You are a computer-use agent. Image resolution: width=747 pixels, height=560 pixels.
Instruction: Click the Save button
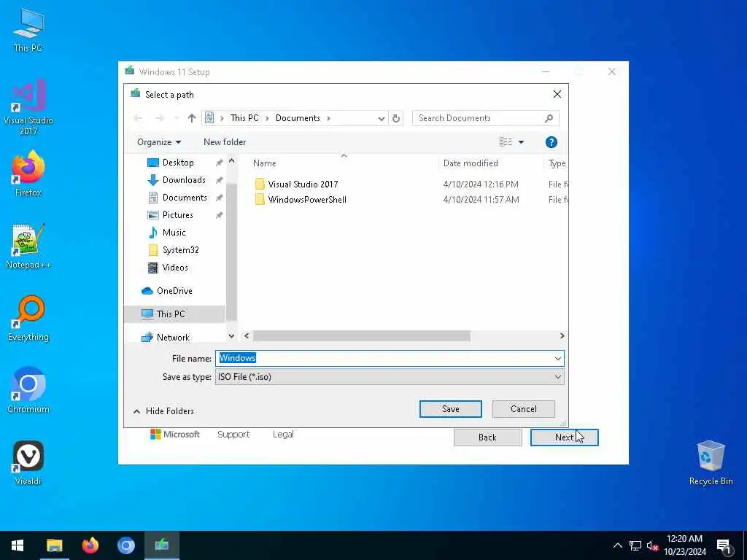click(x=450, y=409)
